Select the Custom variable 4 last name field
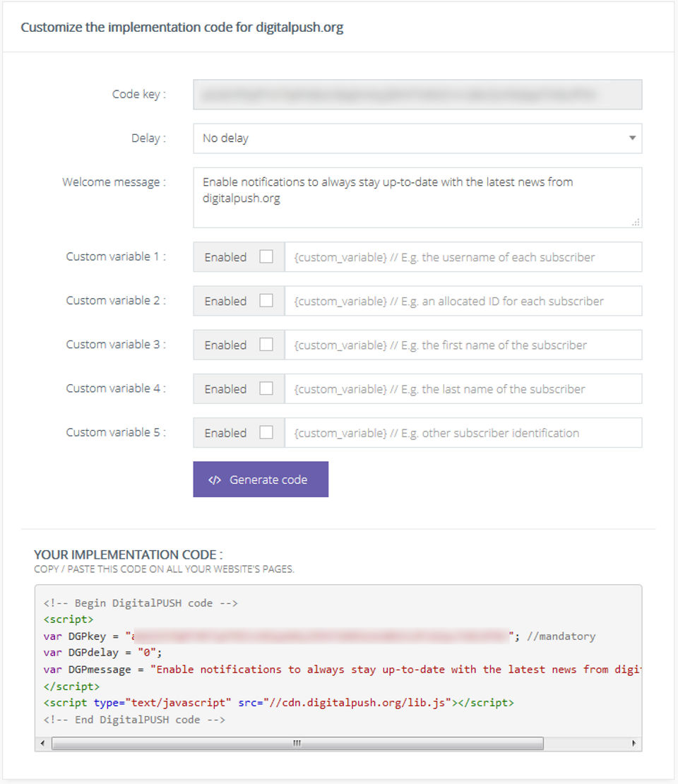678x784 pixels. [x=463, y=388]
